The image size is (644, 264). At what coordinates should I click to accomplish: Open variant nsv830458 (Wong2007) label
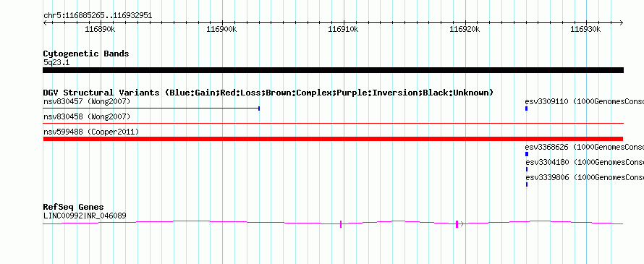point(87,117)
